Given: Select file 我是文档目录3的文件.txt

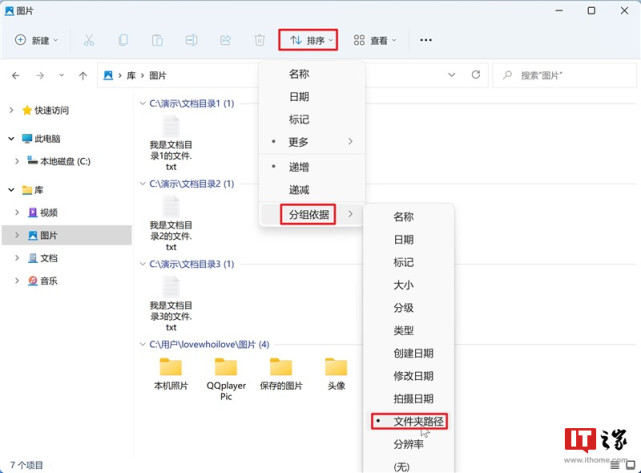Looking at the screenshot, I should pyautogui.click(x=171, y=304).
